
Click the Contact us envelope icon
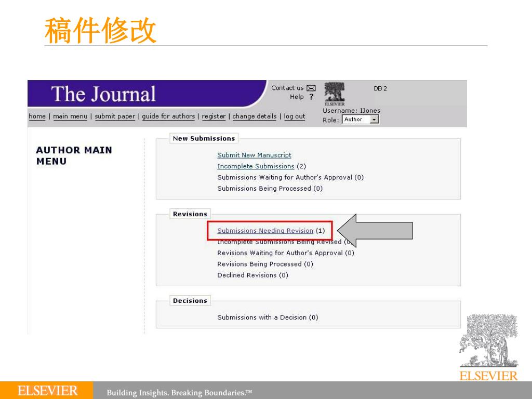pos(311,88)
